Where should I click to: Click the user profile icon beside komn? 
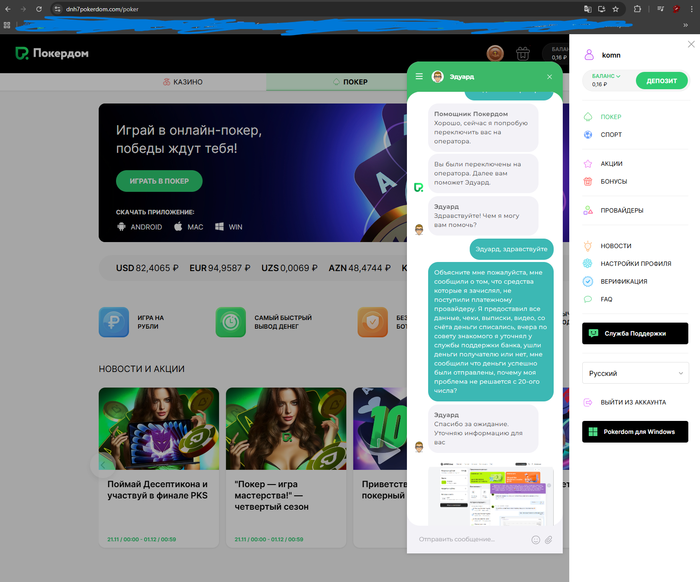coord(589,55)
